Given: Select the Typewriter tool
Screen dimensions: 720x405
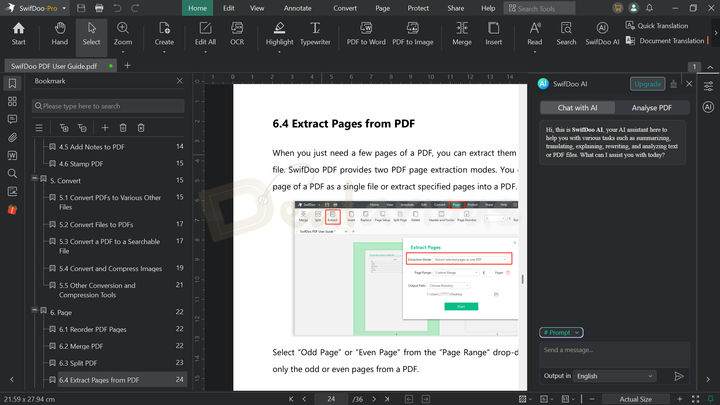Looking at the screenshot, I should [x=315, y=34].
